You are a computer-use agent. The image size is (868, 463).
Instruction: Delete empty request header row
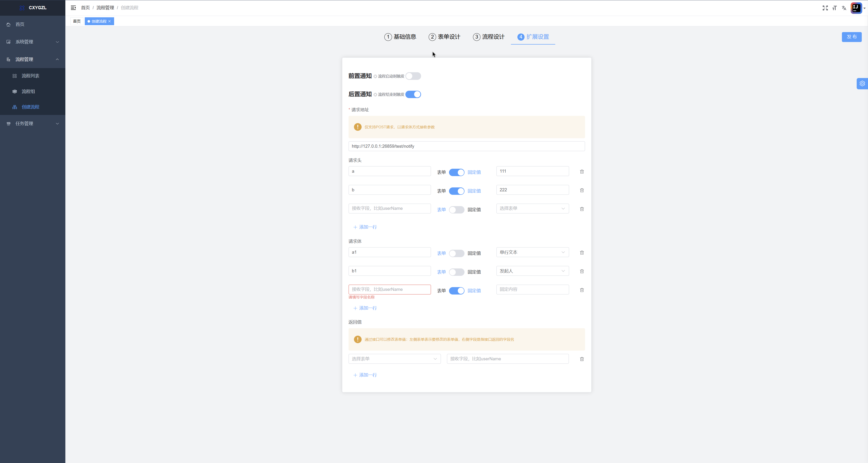tap(582, 209)
